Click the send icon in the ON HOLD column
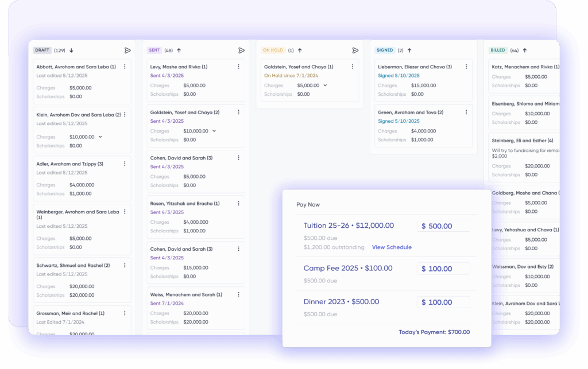Viewport: 588px width, 369px height. pyautogui.click(x=356, y=50)
